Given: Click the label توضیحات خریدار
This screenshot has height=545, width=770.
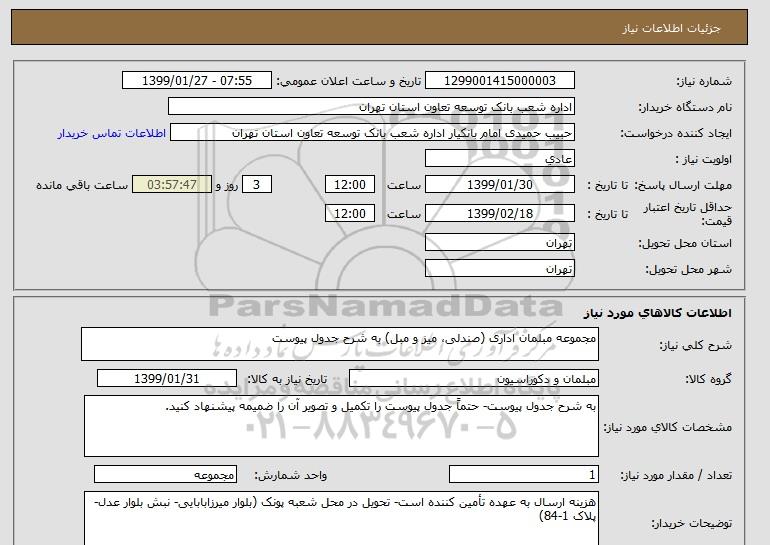Looking at the screenshot, I should pos(691,523).
